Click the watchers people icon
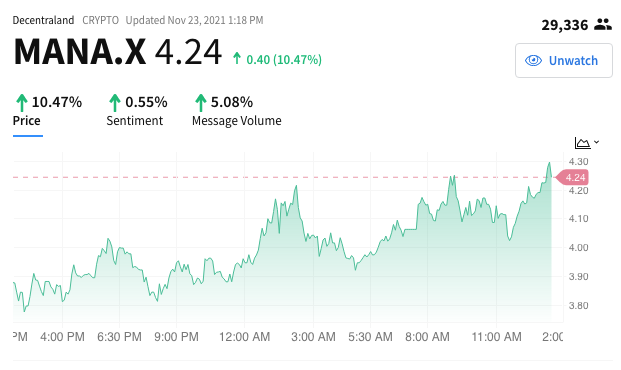621x370 pixels. pos(603,25)
